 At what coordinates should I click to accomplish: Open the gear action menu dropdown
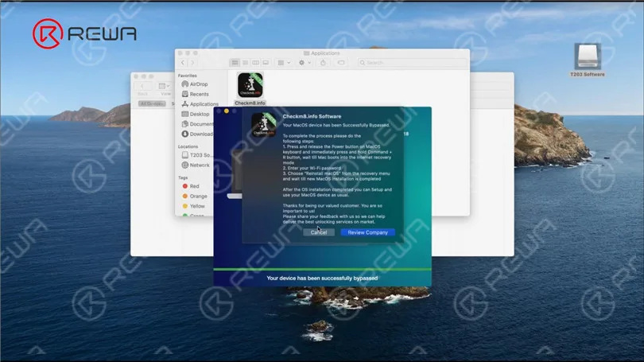click(305, 63)
